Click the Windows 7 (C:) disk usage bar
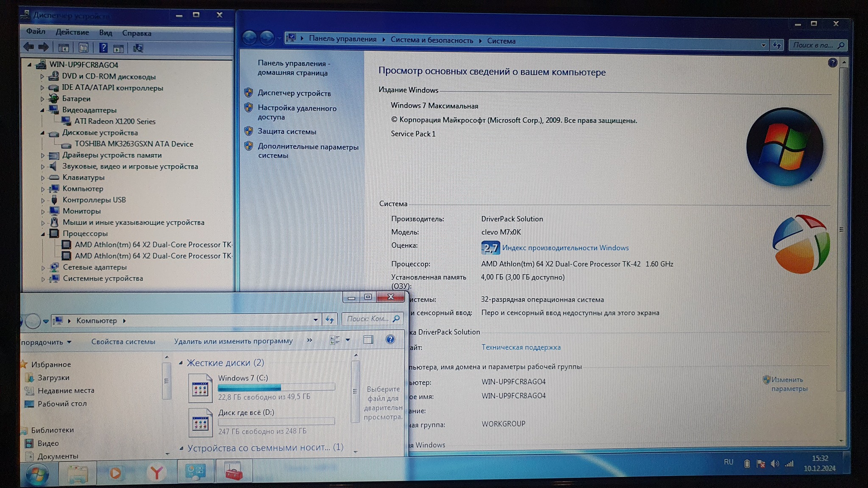Image resolution: width=868 pixels, height=488 pixels. click(x=276, y=387)
